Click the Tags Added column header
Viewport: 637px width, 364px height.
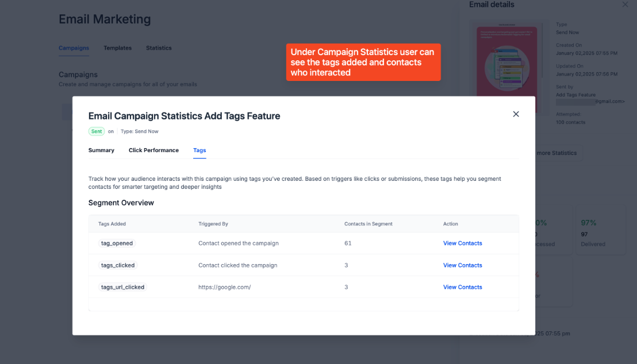coord(112,224)
